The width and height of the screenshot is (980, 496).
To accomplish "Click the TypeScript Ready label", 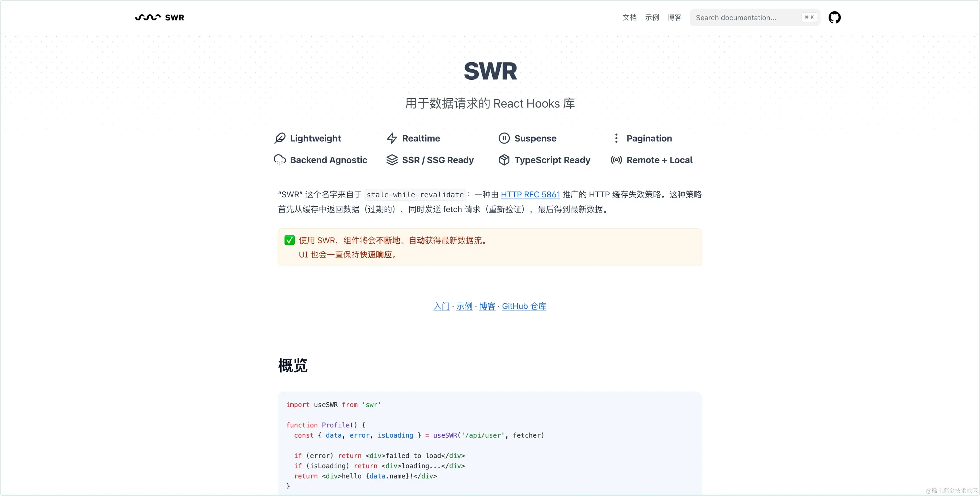I will [552, 160].
